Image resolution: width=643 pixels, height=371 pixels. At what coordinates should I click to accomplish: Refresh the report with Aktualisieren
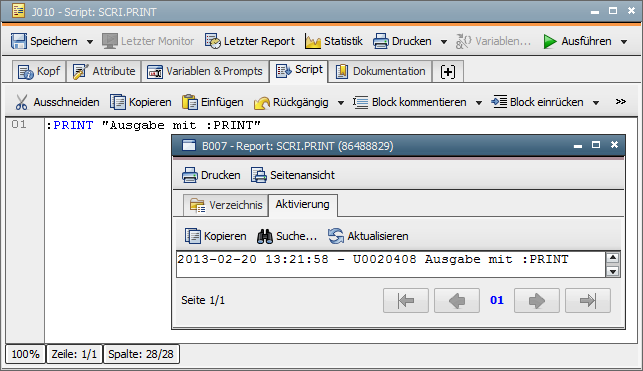coord(368,236)
